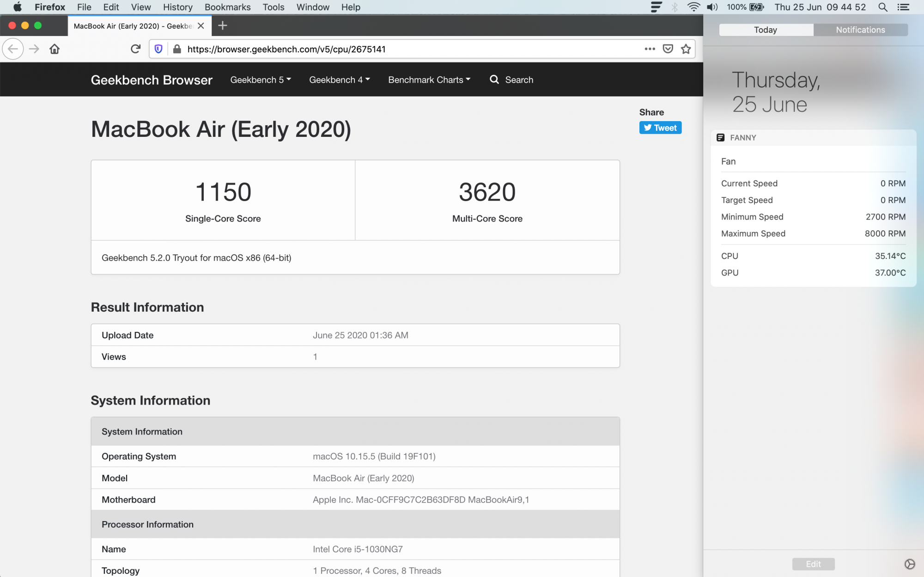Switch to Notifications tab
The width and height of the screenshot is (924, 577).
click(860, 30)
